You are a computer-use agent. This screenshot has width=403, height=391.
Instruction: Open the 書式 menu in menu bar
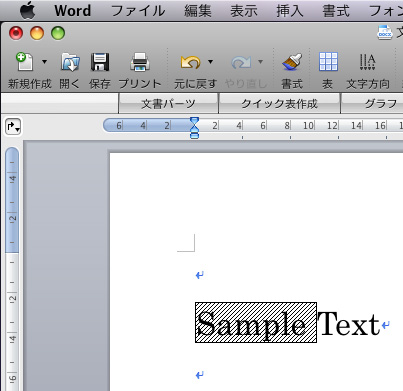(x=336, y=11)
